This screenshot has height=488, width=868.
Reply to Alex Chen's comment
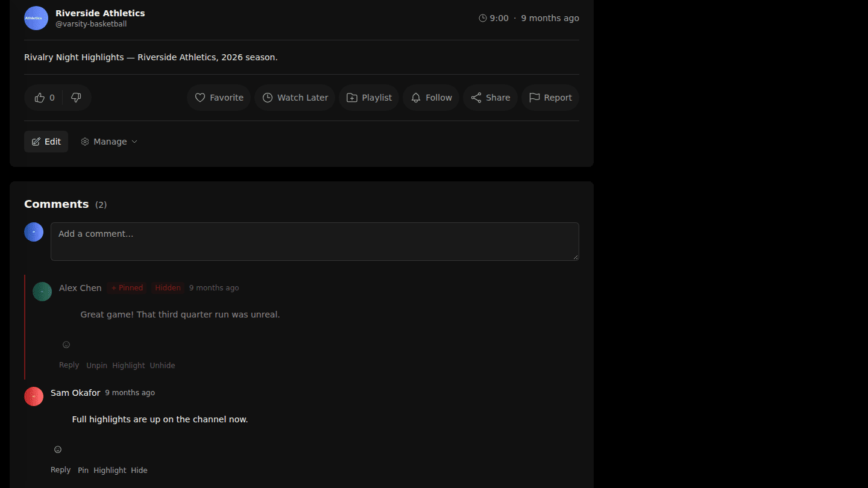(x=69, y=365)
